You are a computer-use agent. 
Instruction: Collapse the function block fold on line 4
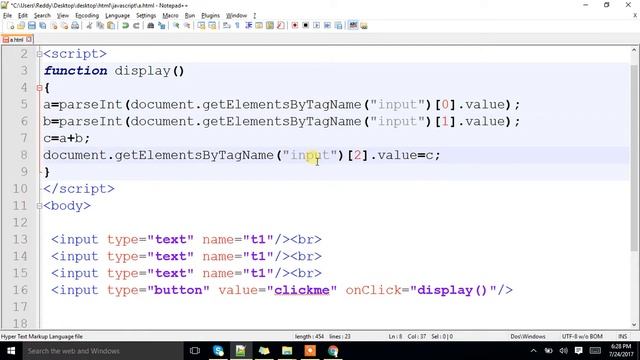pyautogui.click(x=39, y=88)
